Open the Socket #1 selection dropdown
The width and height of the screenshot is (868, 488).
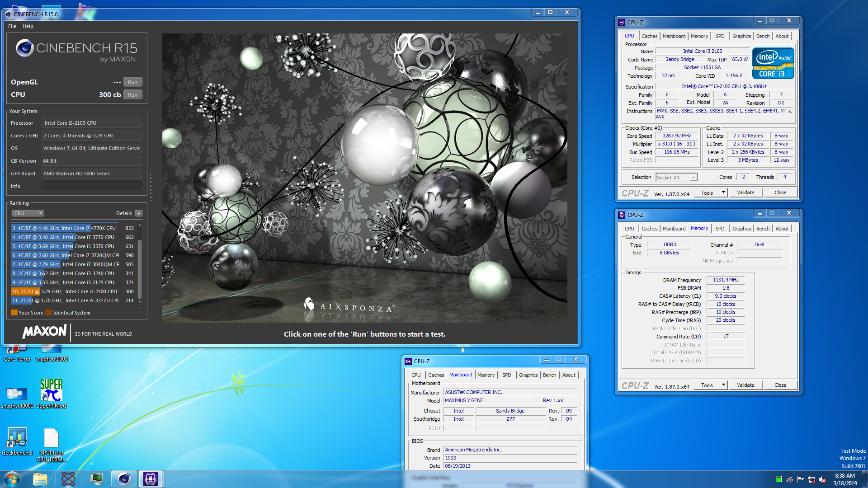click(x=676, y=178)
